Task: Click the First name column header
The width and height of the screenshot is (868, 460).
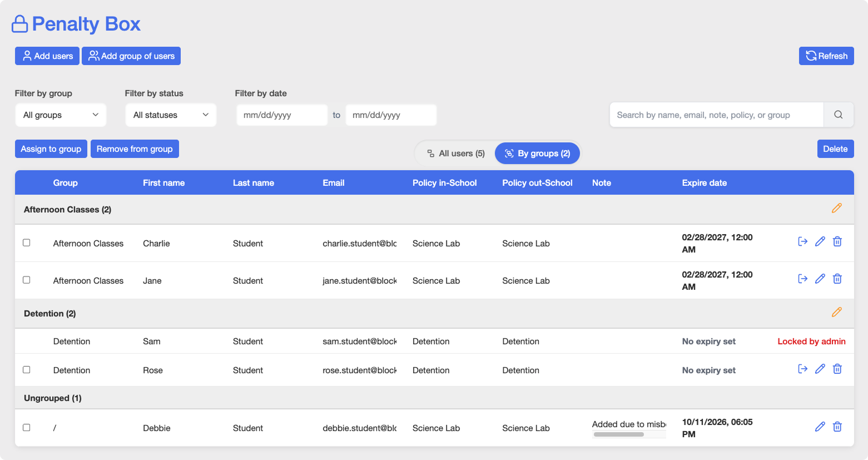Action: point(163,183)
